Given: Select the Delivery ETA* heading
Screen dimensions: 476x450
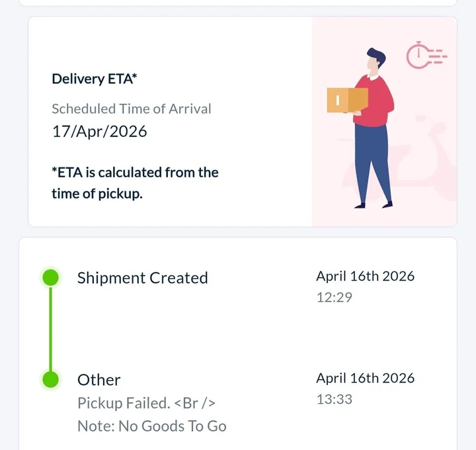Looking at the screenshot, I should 94,79.
